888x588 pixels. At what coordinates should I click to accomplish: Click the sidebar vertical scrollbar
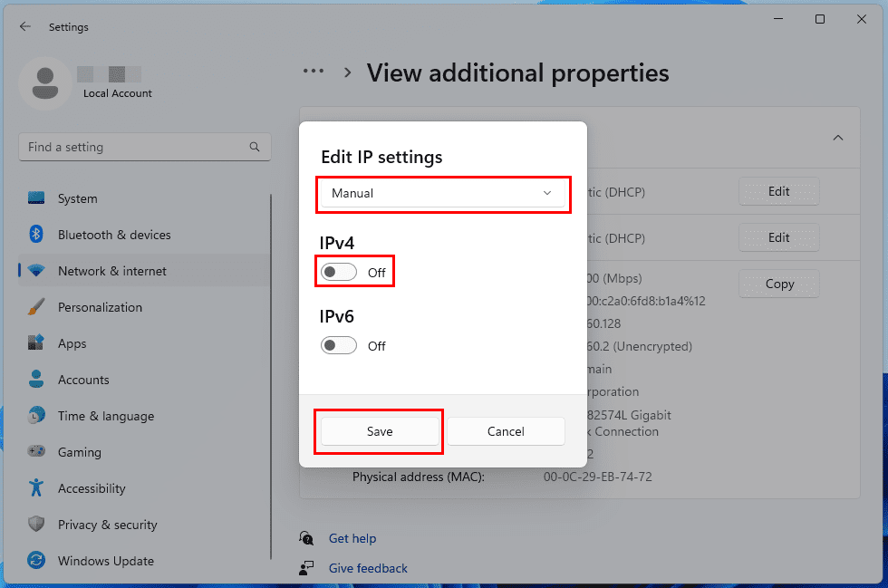pyautogui.click(x=271, y=377)
